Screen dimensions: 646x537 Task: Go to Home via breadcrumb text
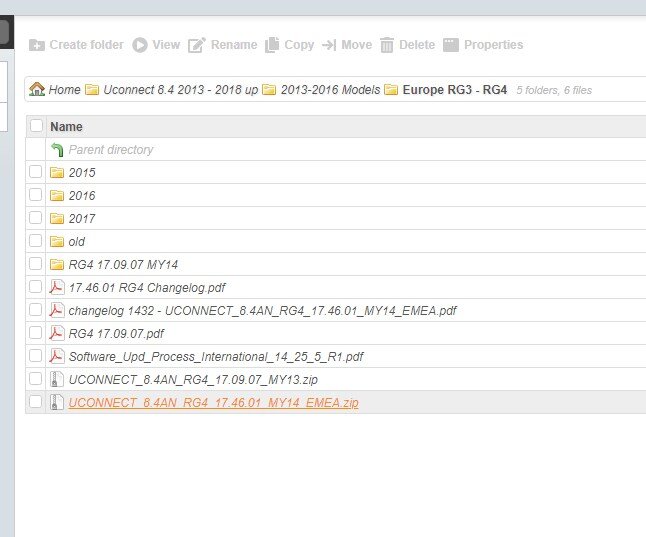click(x=64, y=89)
